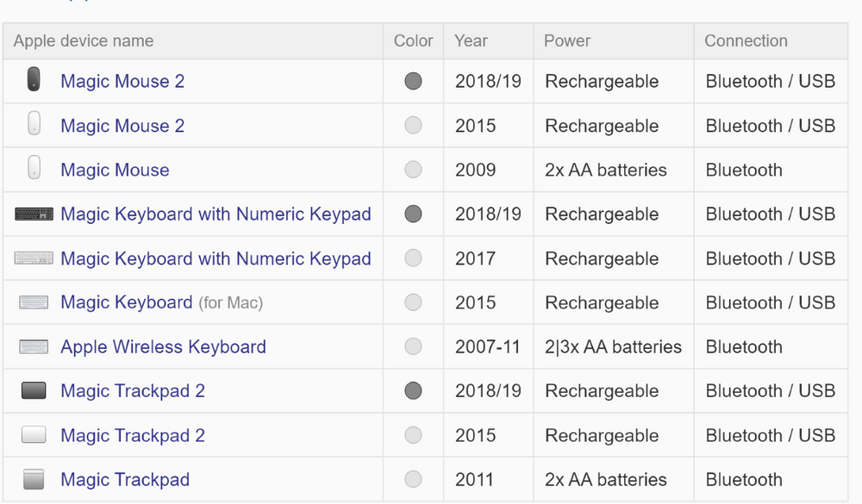Click the Magic Trackpad 2 link from 2015

point(132,435)
